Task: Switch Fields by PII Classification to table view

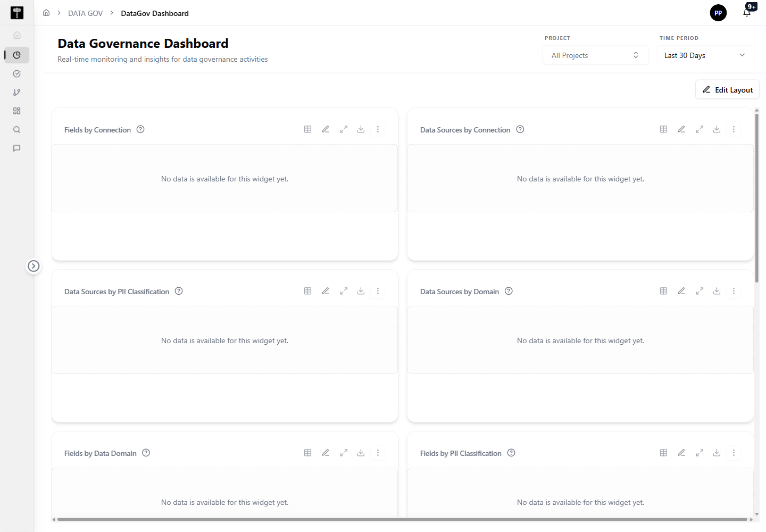Action: (663, 453)
